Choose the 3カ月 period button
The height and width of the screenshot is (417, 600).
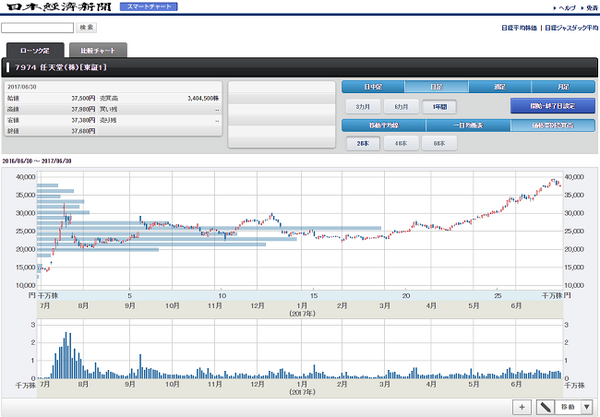363,107
